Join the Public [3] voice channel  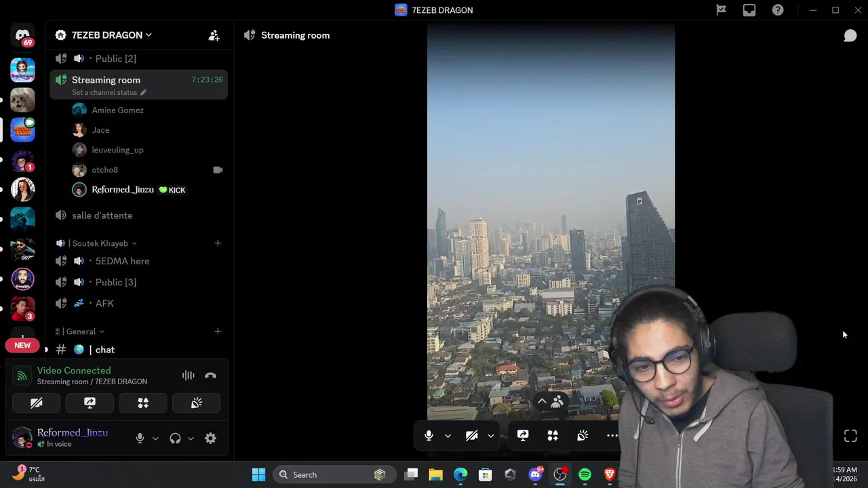tap(139, 282)
